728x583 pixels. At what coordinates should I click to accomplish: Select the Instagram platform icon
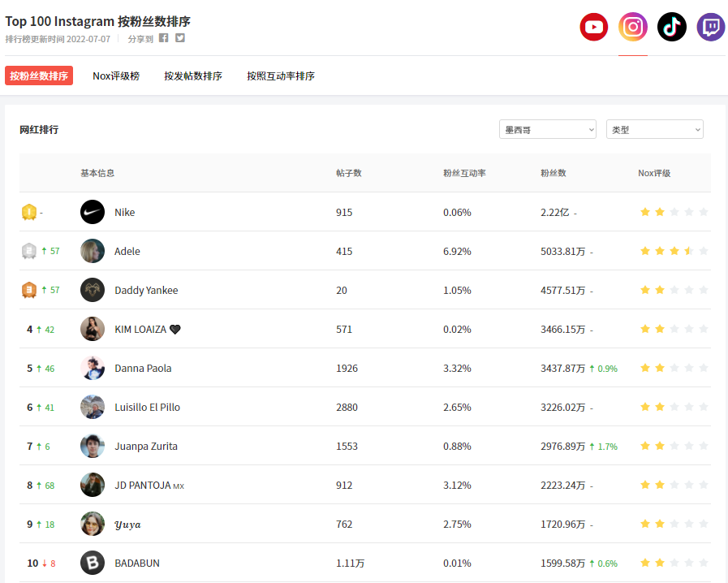(633, 27)
